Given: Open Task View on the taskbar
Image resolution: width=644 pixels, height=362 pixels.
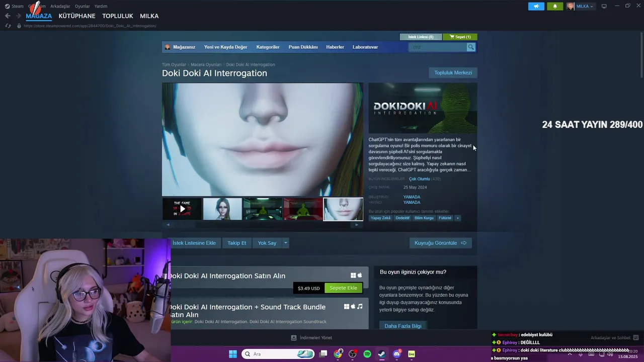Looking at the screenshot, I should point(324,354).
